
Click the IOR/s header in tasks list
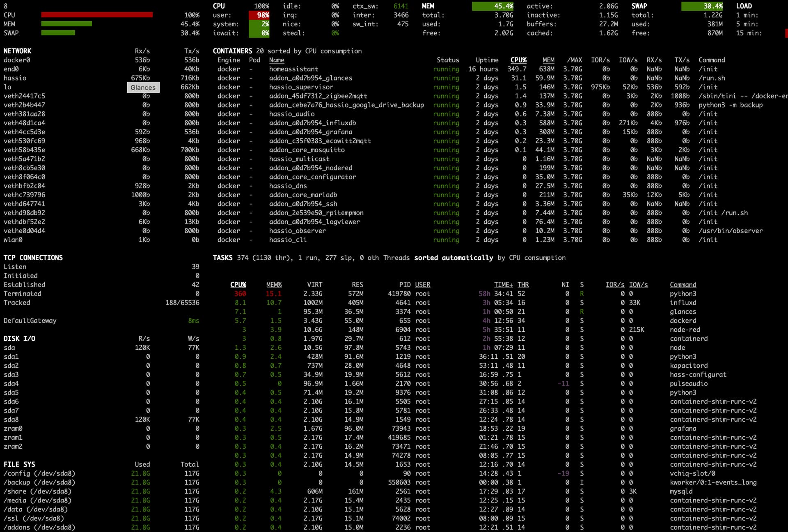[x=614, y=284]
